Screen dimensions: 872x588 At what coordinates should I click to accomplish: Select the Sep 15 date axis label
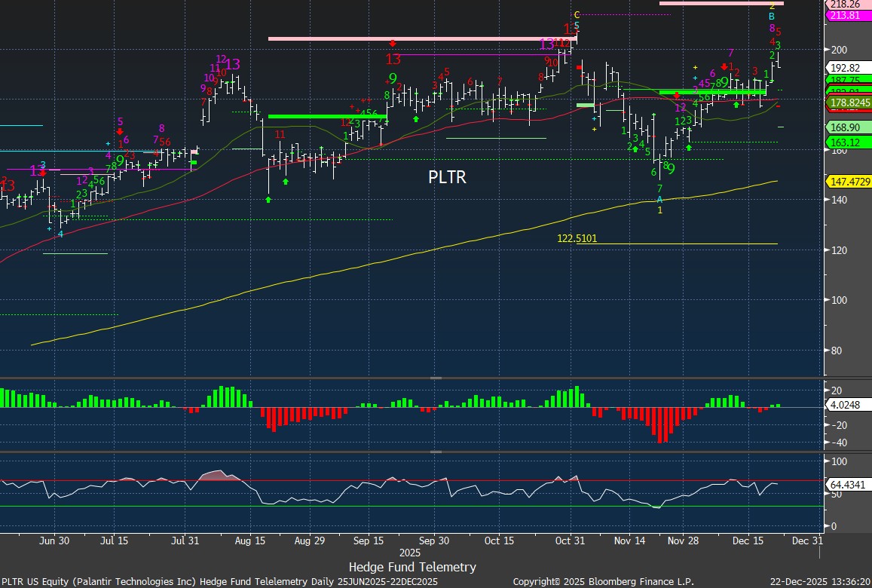pyautogui.click(x=369, y=541)
